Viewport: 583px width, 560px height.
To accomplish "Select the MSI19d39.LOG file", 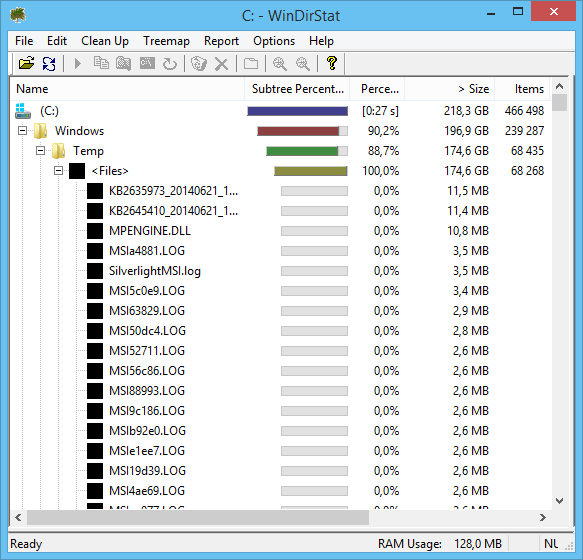I will 147,471.
